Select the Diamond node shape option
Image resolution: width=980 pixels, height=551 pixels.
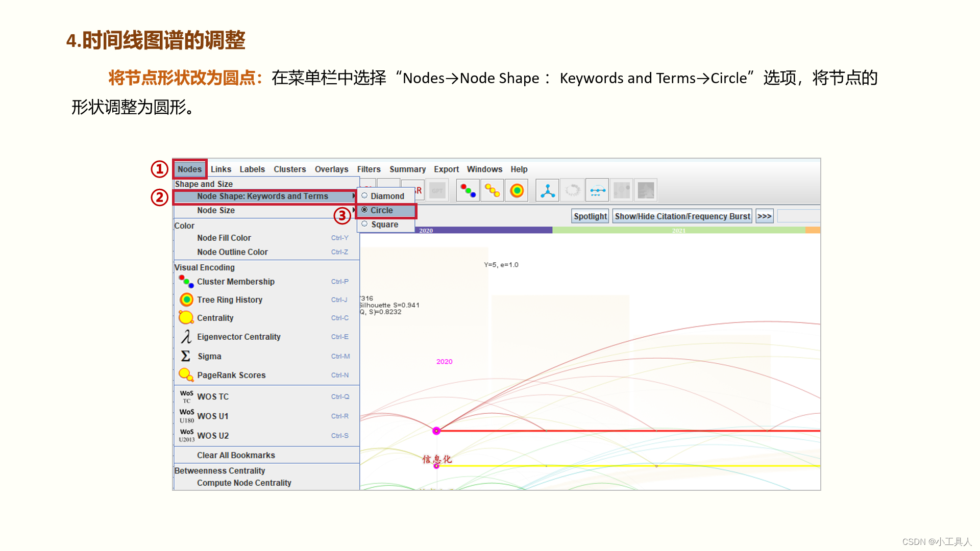(x=386, y=196)
